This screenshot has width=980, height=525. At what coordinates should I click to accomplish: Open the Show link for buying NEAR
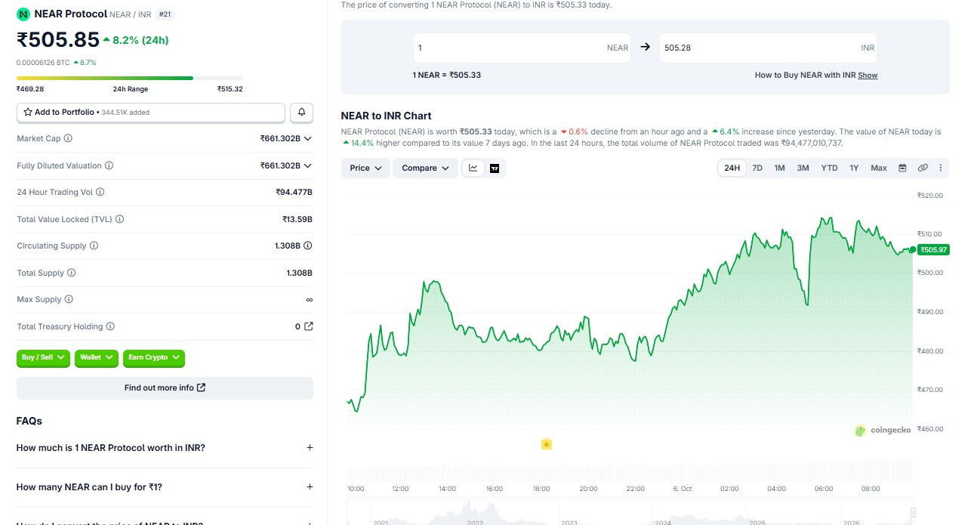coord(868,76)
